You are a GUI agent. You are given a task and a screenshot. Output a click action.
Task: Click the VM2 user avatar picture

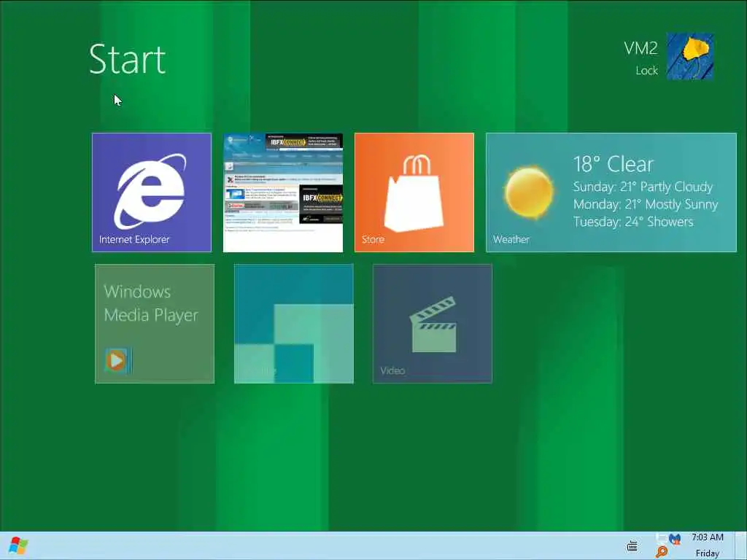click(x=690, y=56)
